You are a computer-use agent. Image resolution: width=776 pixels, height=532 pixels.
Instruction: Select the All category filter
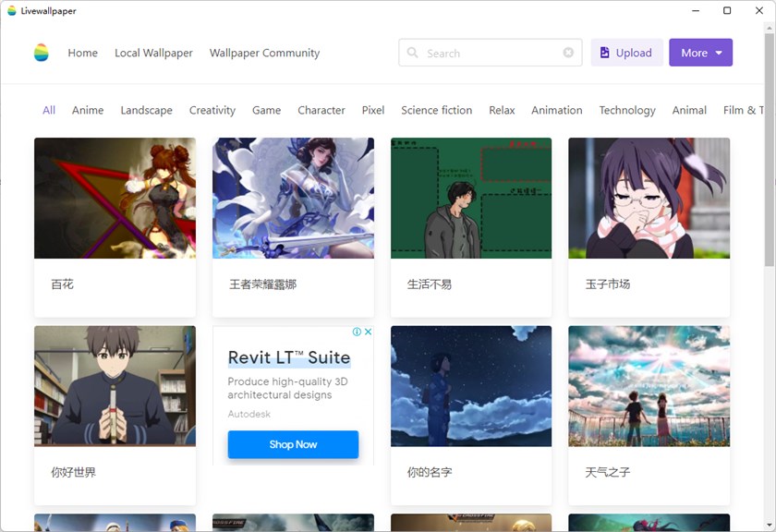[x=49, y=110]
